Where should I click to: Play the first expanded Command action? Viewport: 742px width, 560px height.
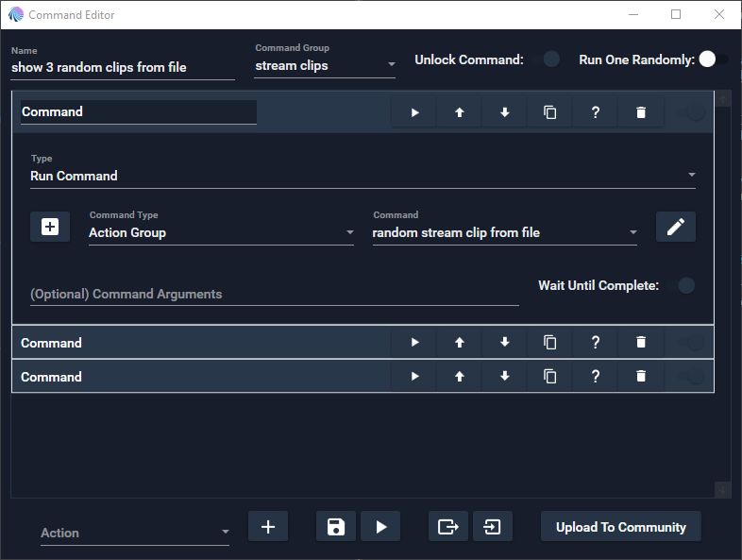pos(414,112)
